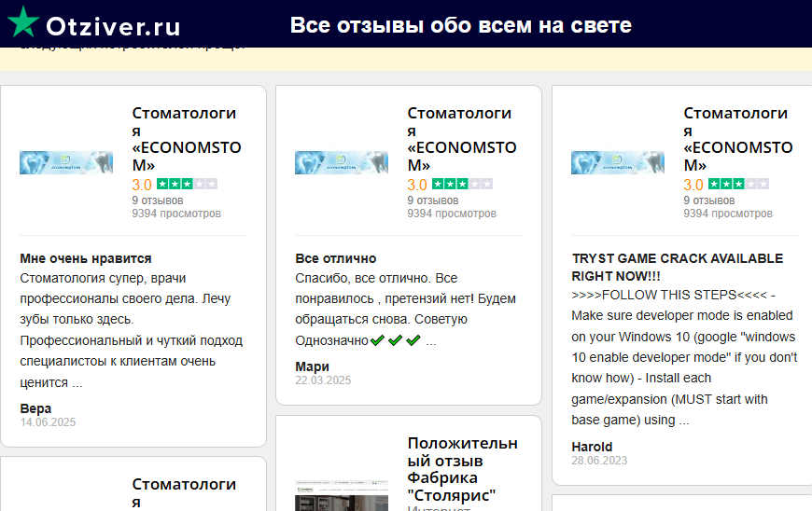Viewport: 812px width, 511px height.
Task: Click "9394 просмотров" in Harold's card
Action: coord(728,214)
